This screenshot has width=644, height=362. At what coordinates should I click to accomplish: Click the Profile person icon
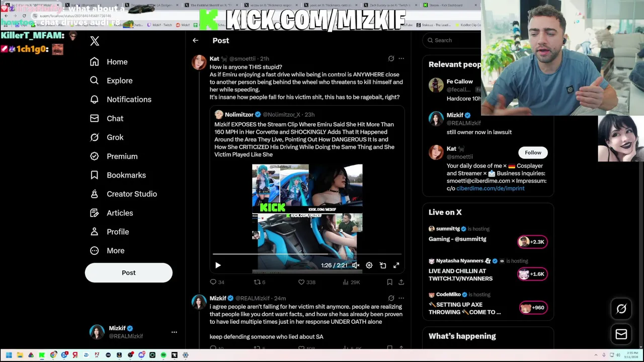94,232
